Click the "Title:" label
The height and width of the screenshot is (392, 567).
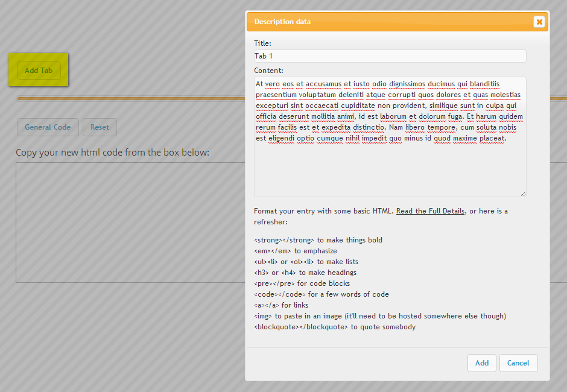click(x=262, y=43)
